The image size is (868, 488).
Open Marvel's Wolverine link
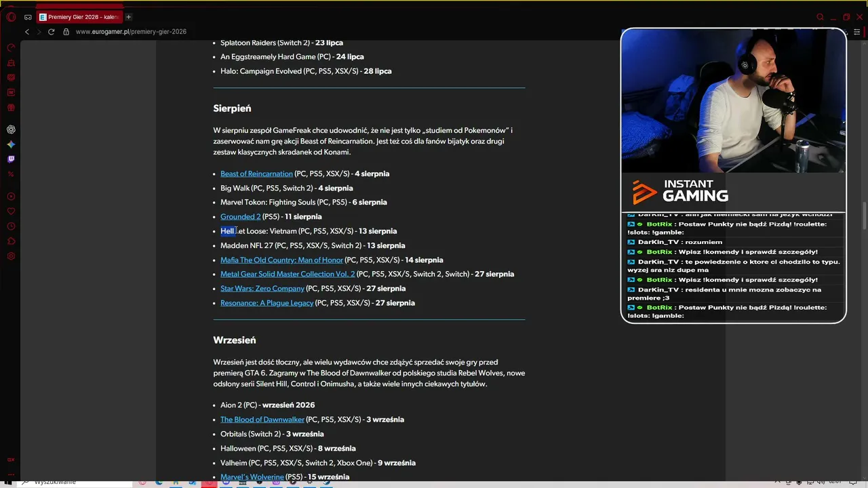pos(252,477)
